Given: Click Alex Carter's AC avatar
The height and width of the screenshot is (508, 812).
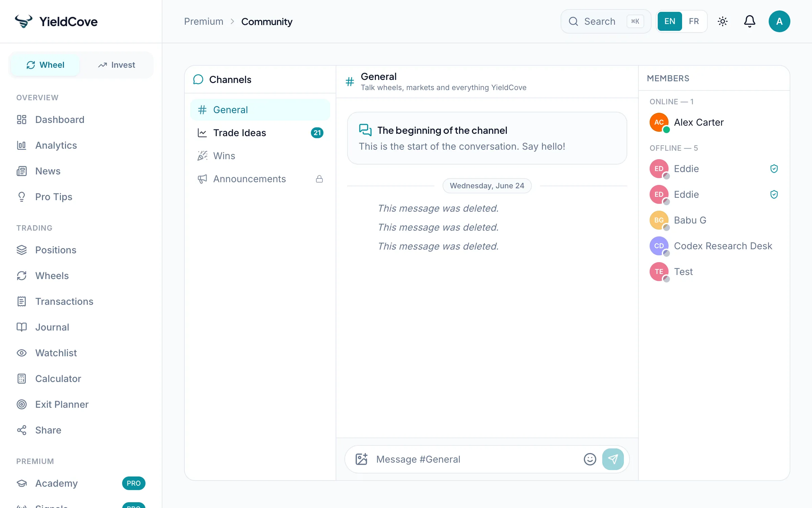Looking at the screenshot, I should click(x=659, y=122).
